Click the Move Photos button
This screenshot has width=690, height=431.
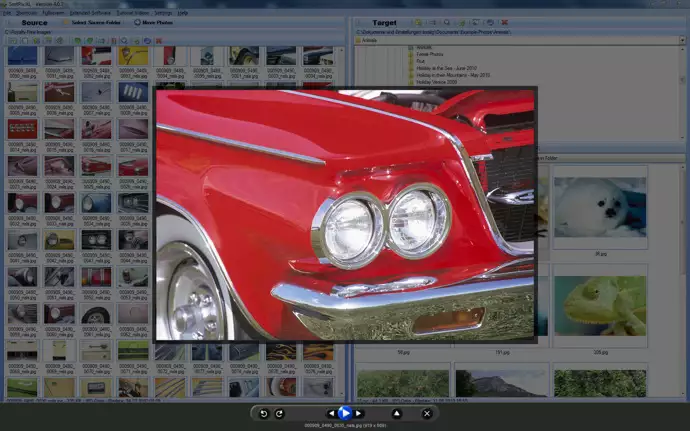152,22
